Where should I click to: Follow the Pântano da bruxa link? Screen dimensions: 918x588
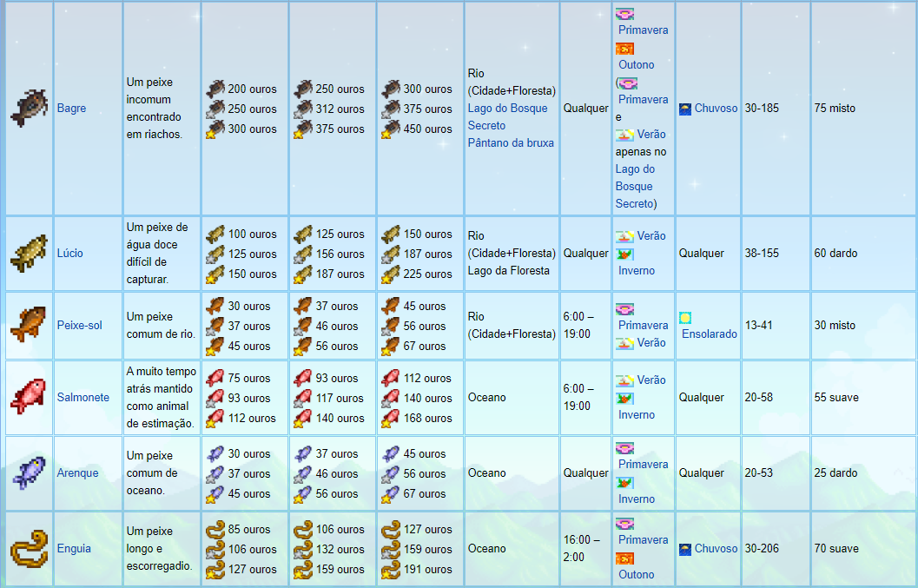(x=511, y=143)
